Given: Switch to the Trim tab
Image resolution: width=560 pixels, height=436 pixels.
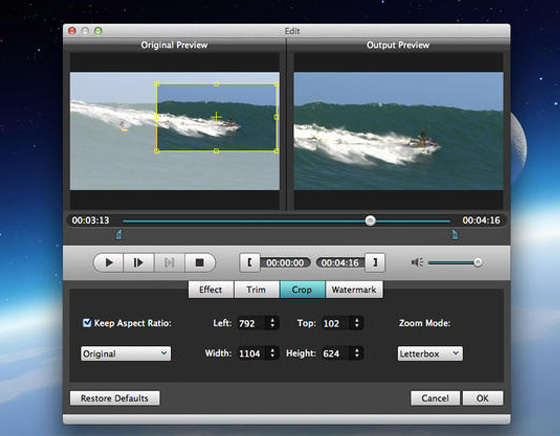Looking at the screenshot, I should pos(256,290).
